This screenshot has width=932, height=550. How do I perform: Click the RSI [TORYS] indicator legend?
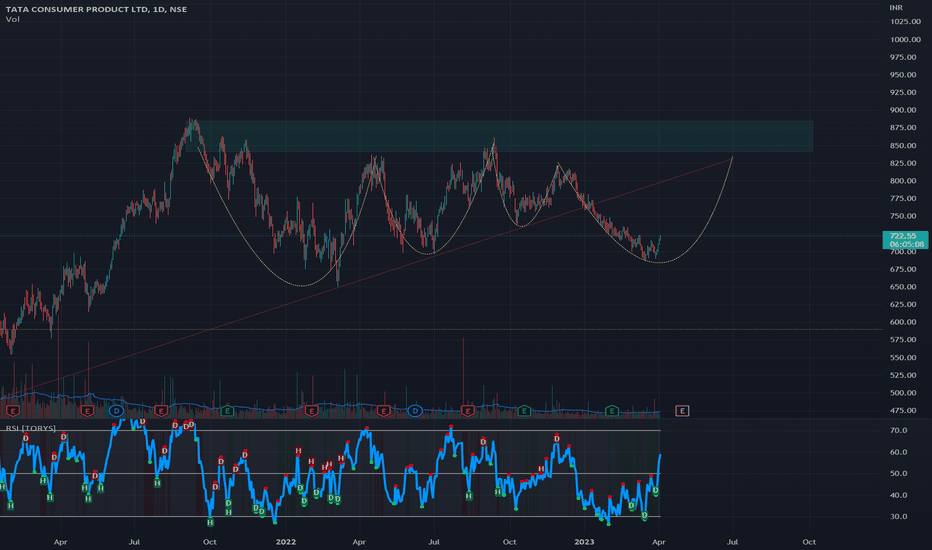[31, 428]
